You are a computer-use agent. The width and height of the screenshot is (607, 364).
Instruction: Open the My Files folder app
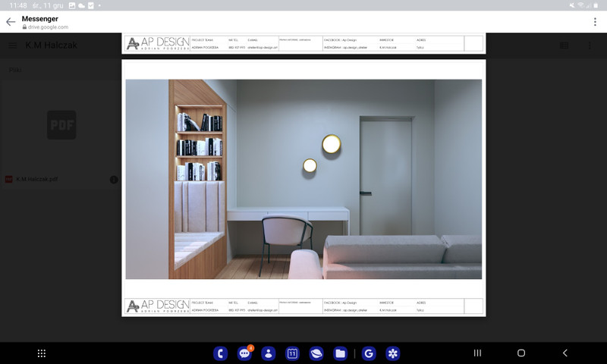coord(341,353)
